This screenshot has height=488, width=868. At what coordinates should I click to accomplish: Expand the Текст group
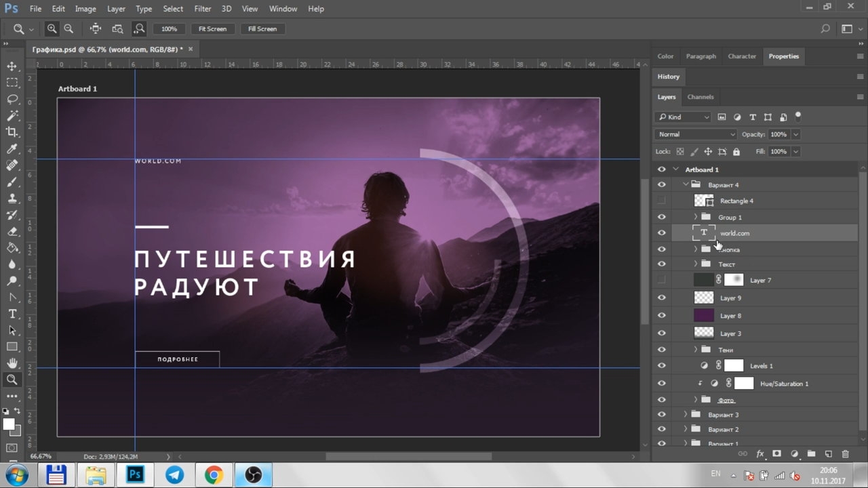695,264
